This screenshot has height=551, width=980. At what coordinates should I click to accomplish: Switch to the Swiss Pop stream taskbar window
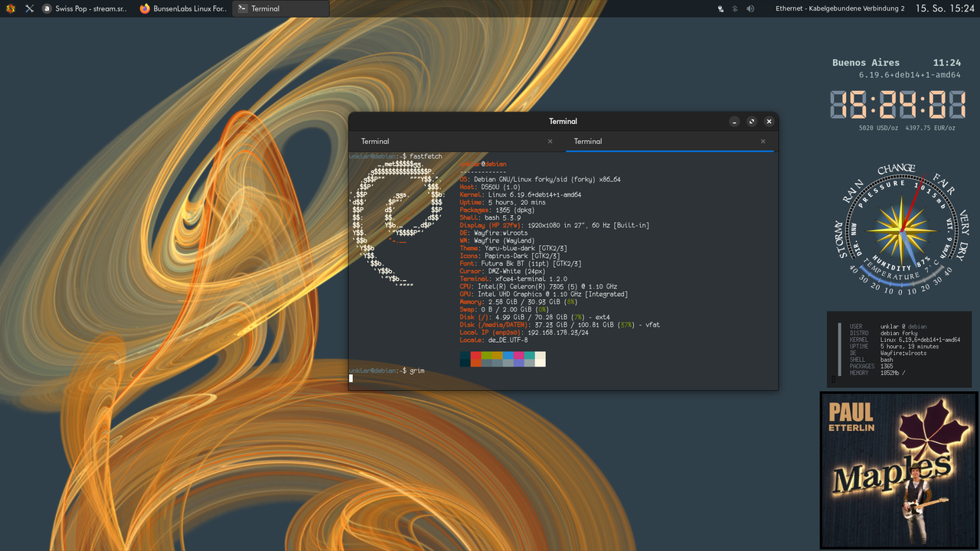pyautogui.click(x=85, y=8)
